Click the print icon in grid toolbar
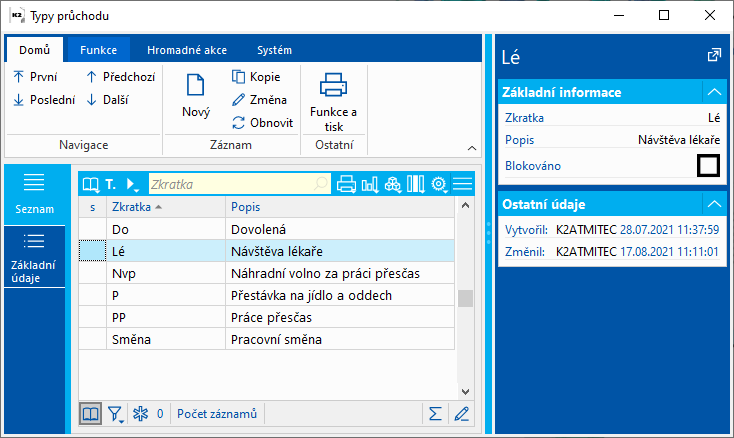 coord(346,184)
